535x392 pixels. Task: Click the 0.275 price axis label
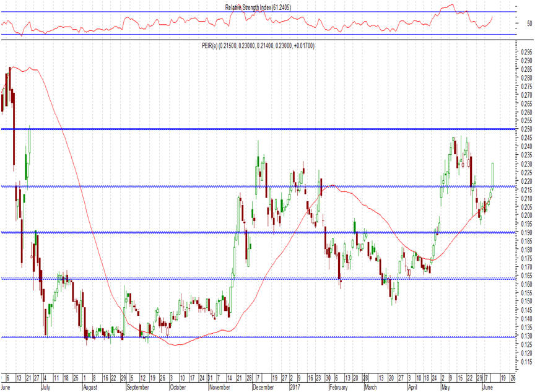[x=526, y=87]
